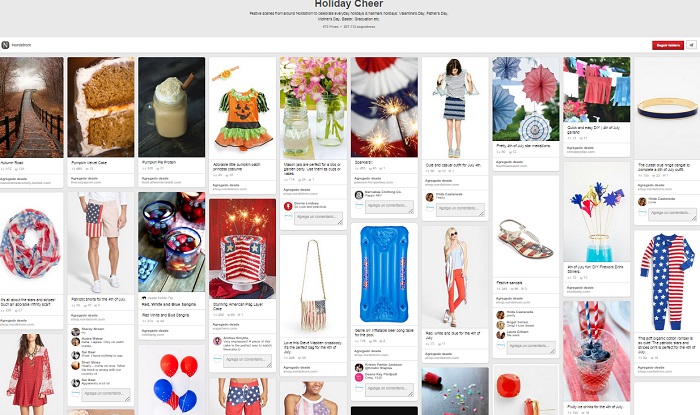Click the Nordstrom profile avatar icon
The height and width of the screenshot is (415, 700).
coord(5,45)
